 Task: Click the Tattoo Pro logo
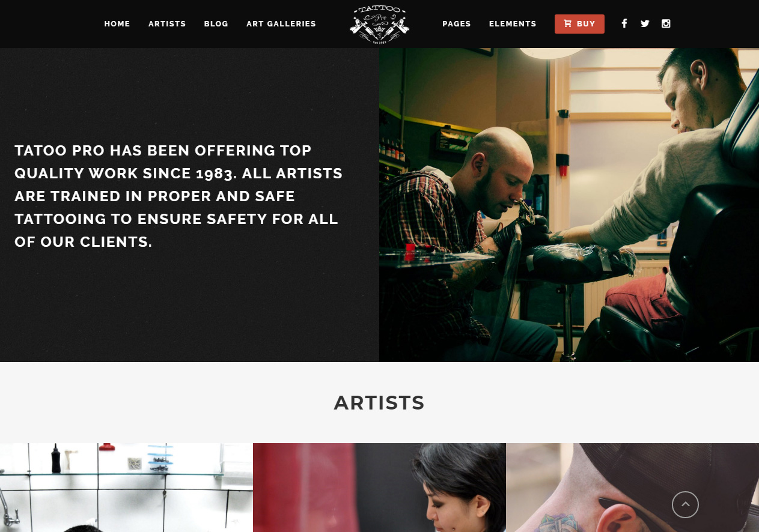(x=379, y=24)
